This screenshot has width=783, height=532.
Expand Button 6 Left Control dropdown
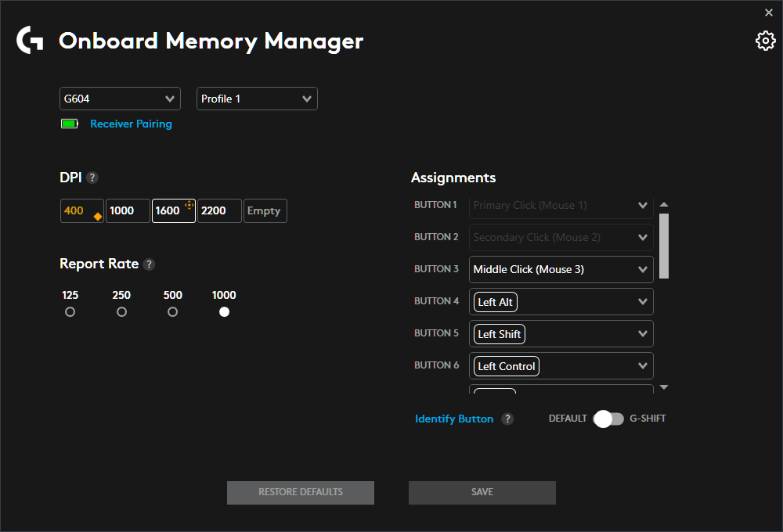(x=561, y=366)
